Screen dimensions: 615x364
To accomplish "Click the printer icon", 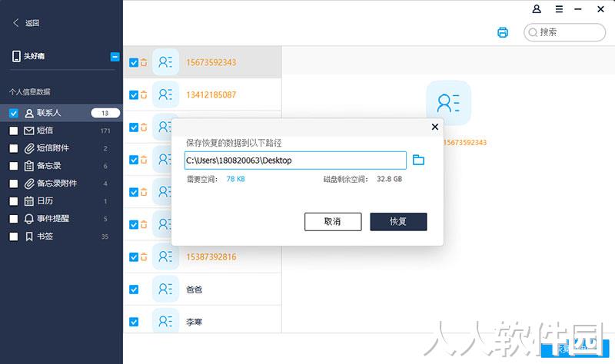I will pos(503,32).
